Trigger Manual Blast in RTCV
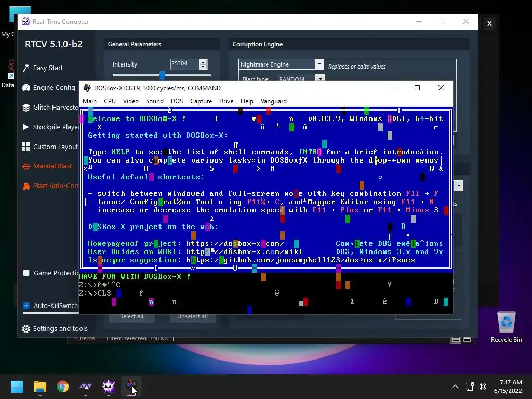This screenshot has height=399, width=532. 47,166
